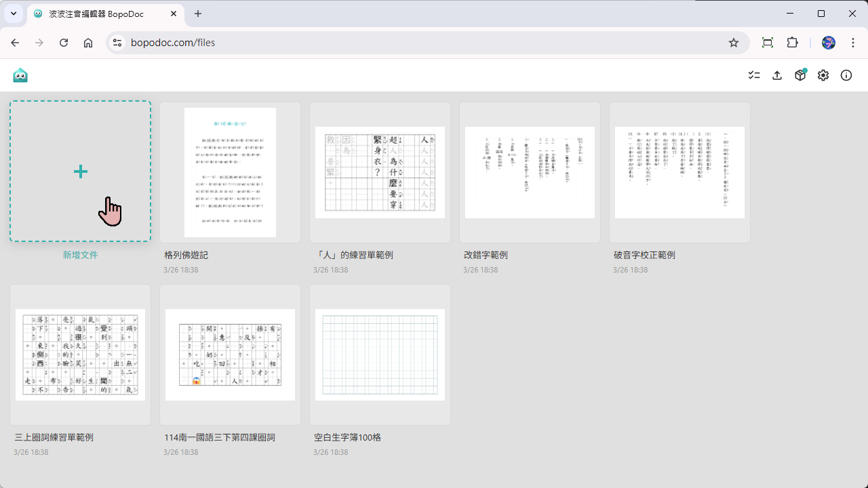Open the 「人」的練習單範例 document
The image size is (868, 488).
click(380, 172)
